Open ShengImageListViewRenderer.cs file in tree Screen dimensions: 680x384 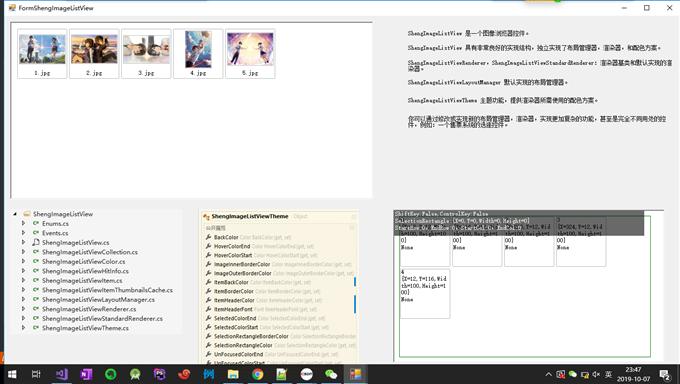[x=89, y=309]
